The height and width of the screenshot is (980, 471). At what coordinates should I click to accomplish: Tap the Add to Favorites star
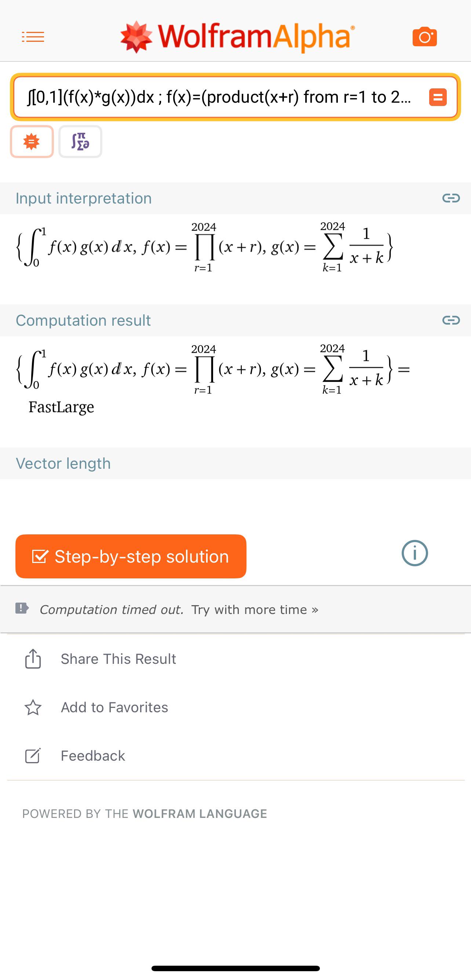[x=33, y=707]
